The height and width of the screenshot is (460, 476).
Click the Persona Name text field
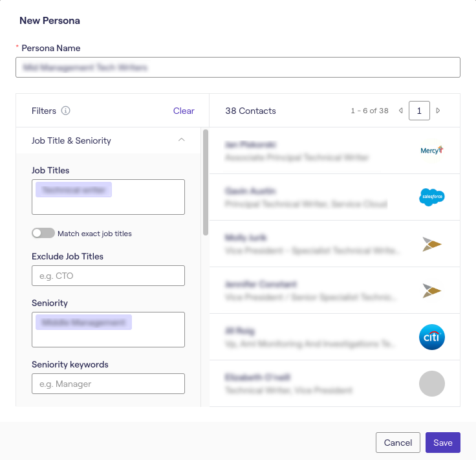tap(238, 67)
